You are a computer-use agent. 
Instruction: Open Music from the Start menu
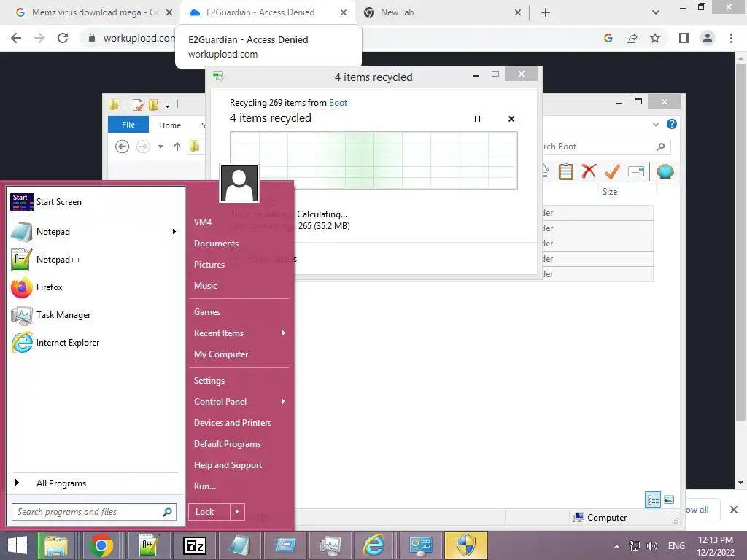pos(205,286)
